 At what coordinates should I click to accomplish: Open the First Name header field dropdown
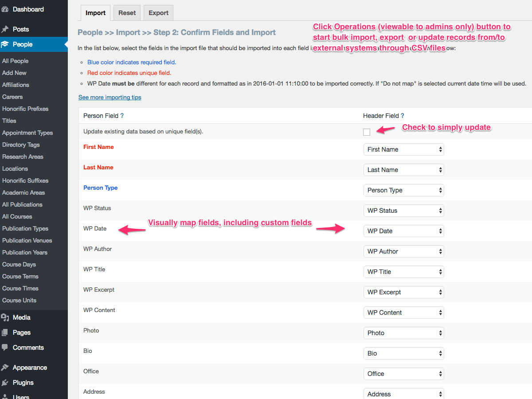(403, 149)
